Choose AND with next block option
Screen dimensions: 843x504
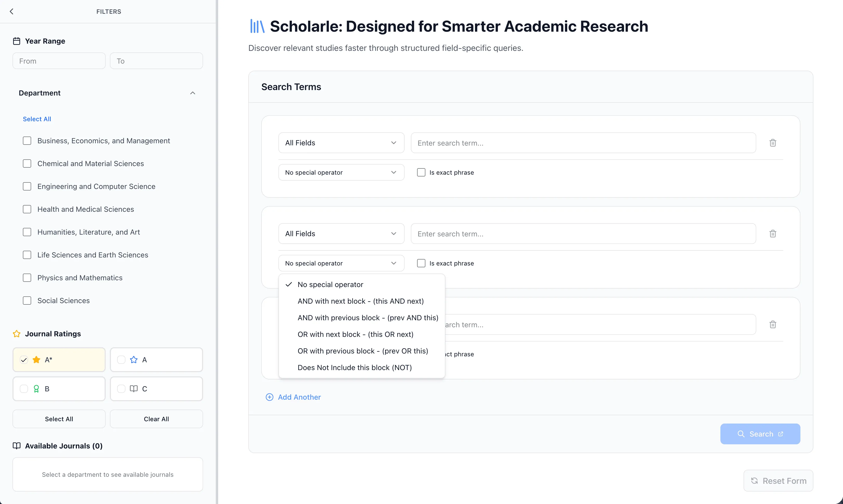362,301
